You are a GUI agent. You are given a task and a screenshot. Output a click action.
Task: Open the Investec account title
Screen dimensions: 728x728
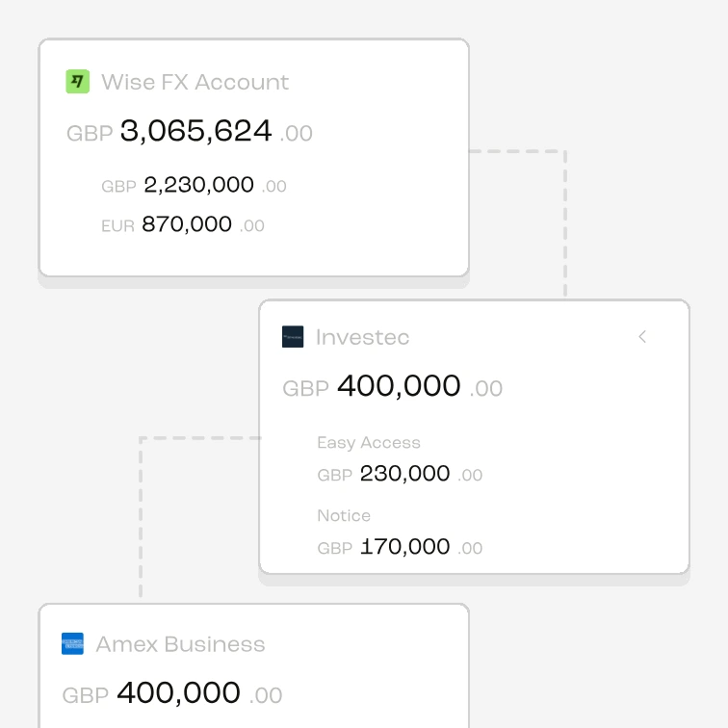(362, 337)
